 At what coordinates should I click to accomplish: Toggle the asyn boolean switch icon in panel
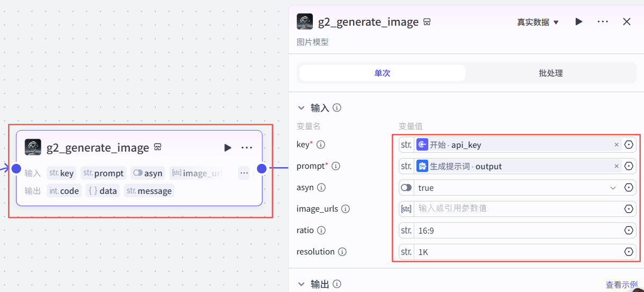(x=406, y=188)
